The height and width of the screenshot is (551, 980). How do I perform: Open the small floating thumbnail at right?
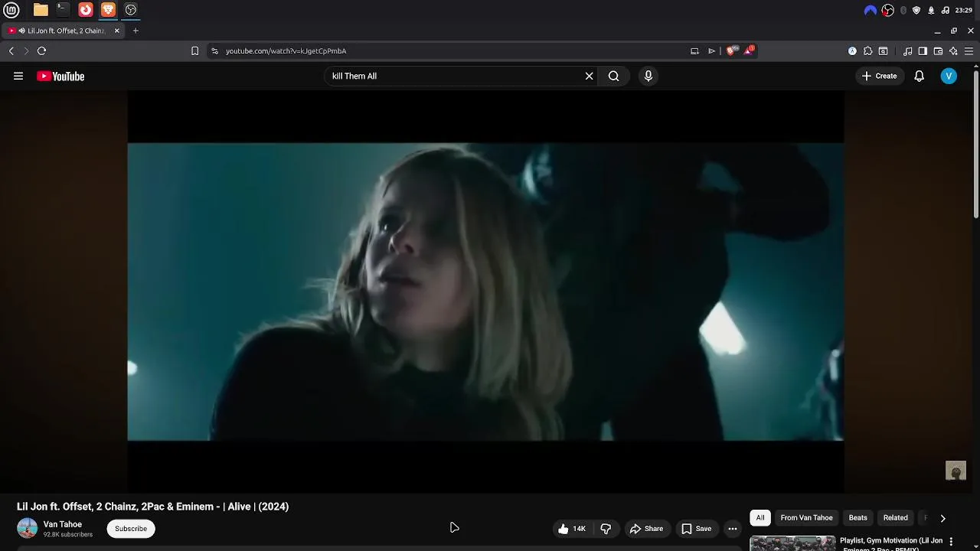click(955, 471)
